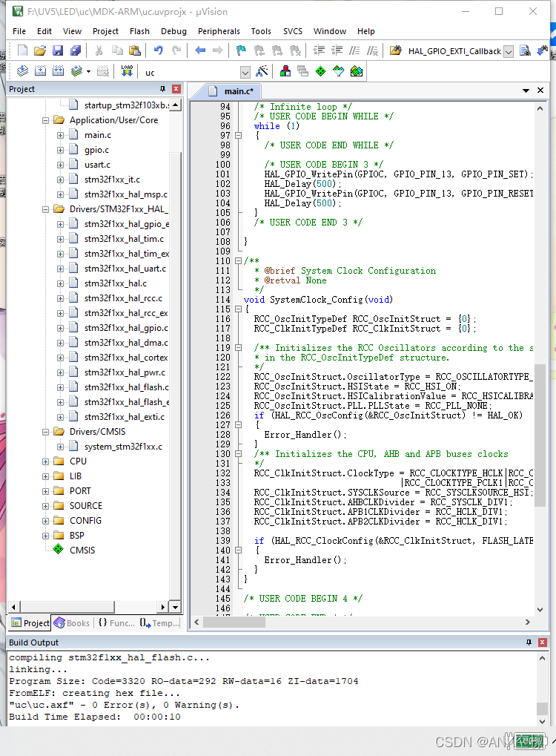Switch to the Functions panel tab
This screenshot has width=556, height=756.
(116, 623)
